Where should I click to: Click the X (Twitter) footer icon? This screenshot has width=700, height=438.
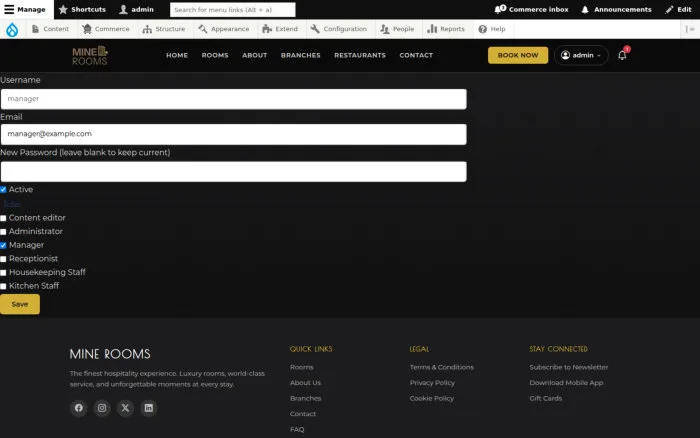[125, 408]
